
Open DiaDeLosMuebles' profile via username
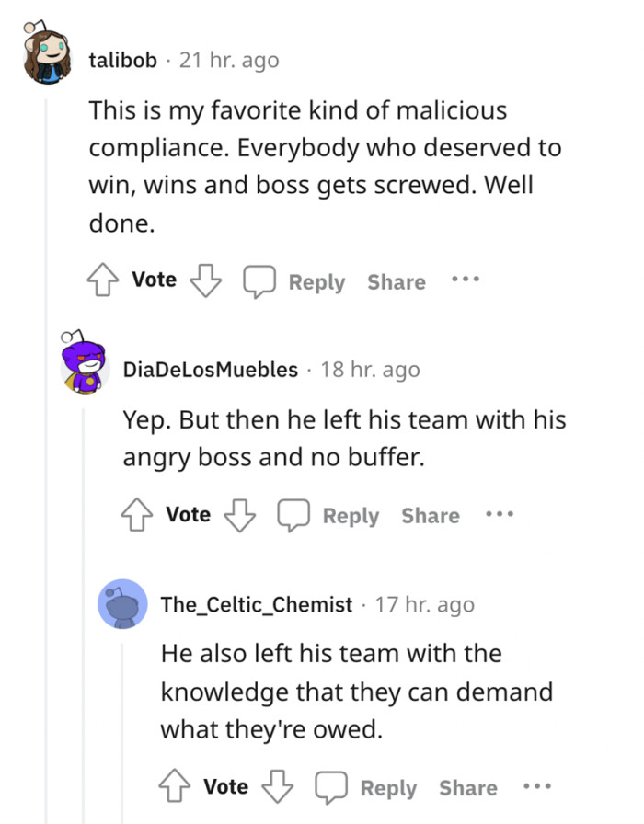(x=211, y=370)
